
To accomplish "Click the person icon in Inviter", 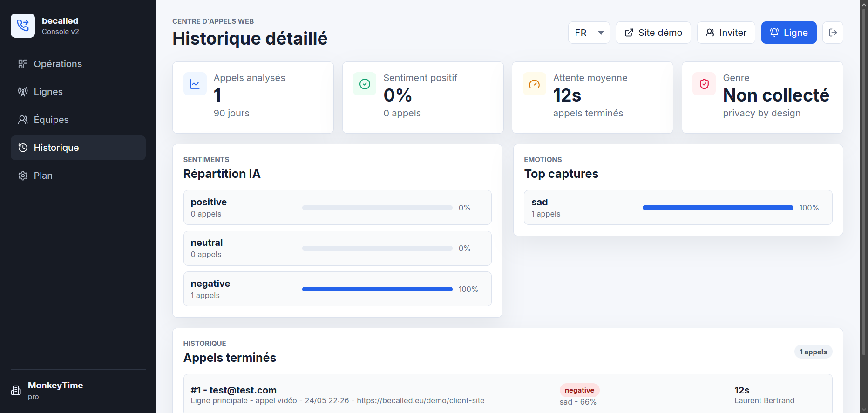I will (x=710, y=33).
